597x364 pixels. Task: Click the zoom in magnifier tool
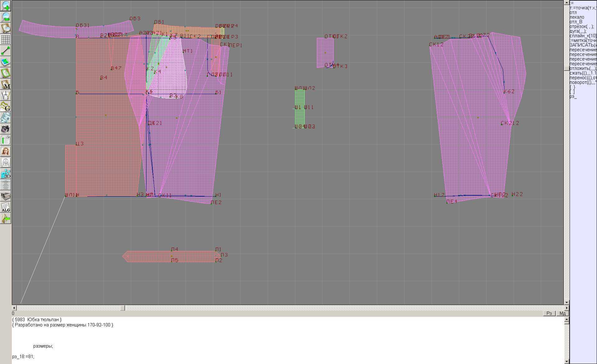[6, 6]
